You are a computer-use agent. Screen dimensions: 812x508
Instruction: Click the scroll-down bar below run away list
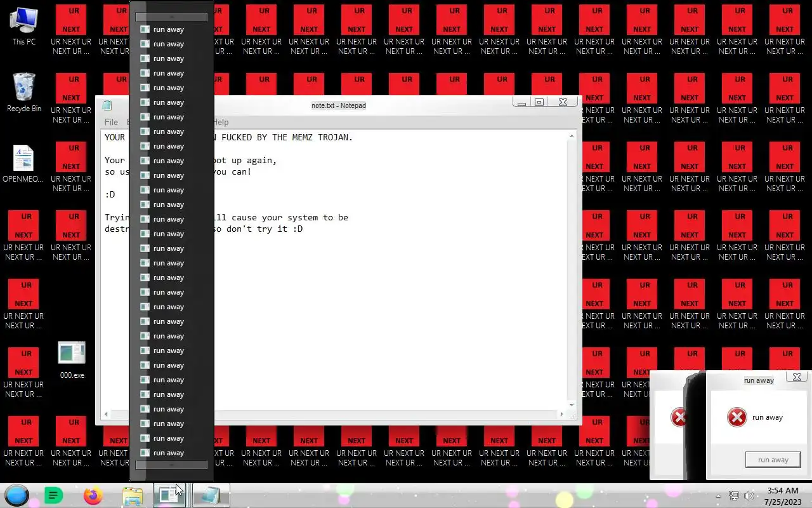pos(171,465)
